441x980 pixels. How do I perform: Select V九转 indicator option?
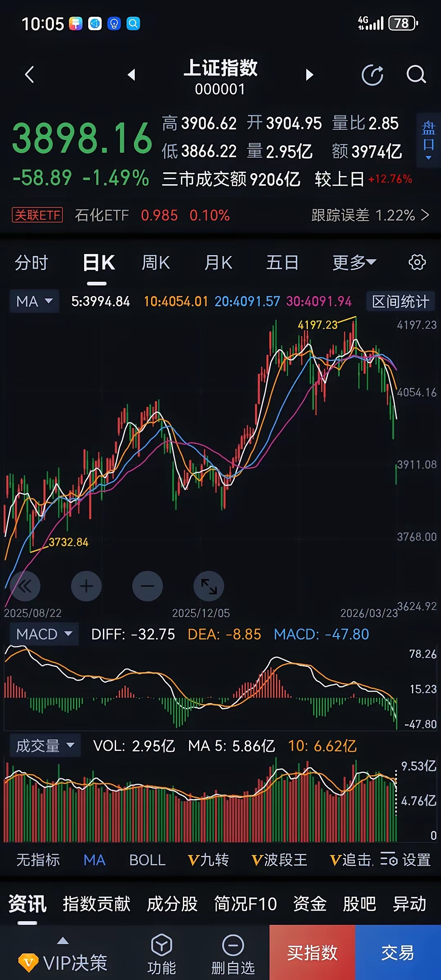(x=208, y=860)
